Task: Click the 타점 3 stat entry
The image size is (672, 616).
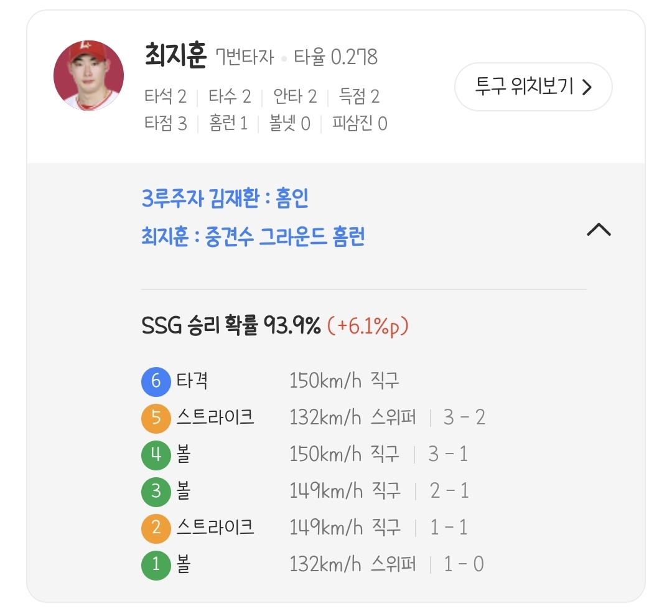Action: coord(166,123)
